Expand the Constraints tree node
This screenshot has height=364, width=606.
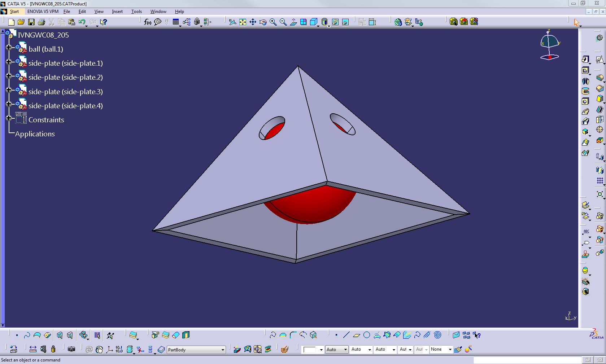point(9,118)
